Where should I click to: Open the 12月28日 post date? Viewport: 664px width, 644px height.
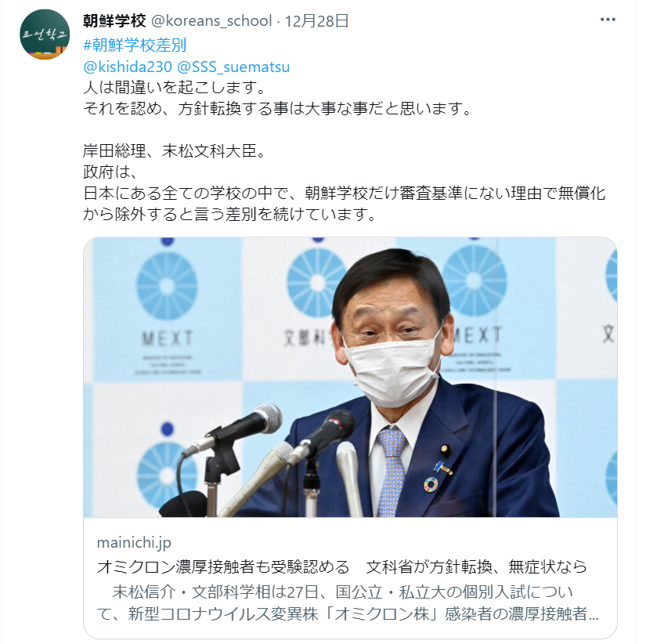point(317,20)
